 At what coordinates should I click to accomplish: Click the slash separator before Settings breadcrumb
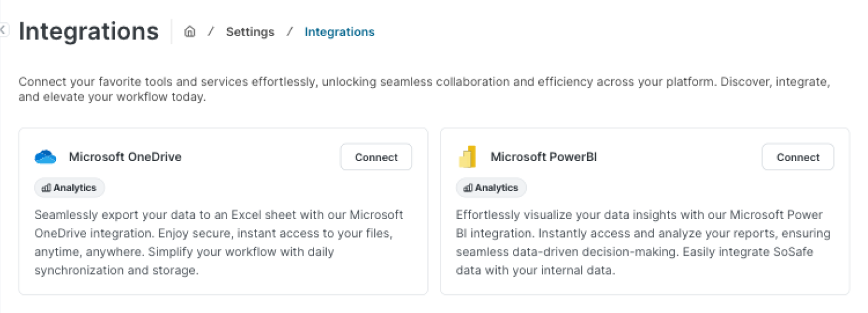pyautogui.click(x=211, y=32)
